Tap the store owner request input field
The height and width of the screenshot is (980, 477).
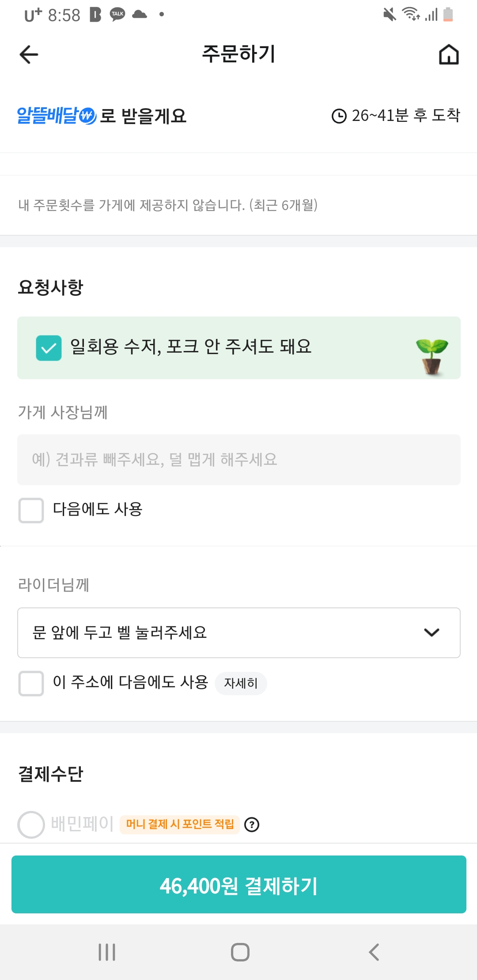point(238,460)
